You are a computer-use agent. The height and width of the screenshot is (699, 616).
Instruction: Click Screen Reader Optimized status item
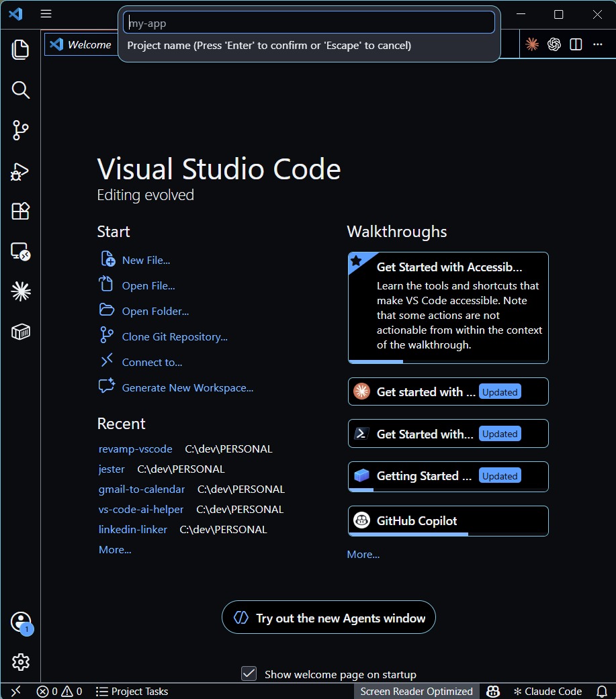(416, 692)
